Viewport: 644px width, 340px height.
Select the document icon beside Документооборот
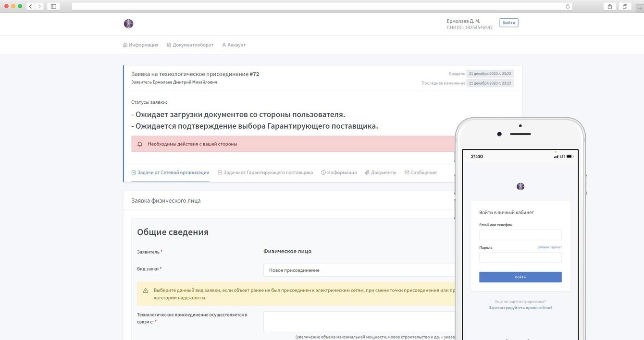(x=169, y=44)
